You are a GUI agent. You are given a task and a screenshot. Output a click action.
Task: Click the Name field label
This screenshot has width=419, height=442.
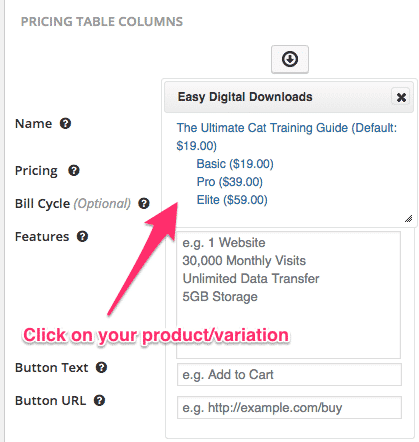(34, 124)
